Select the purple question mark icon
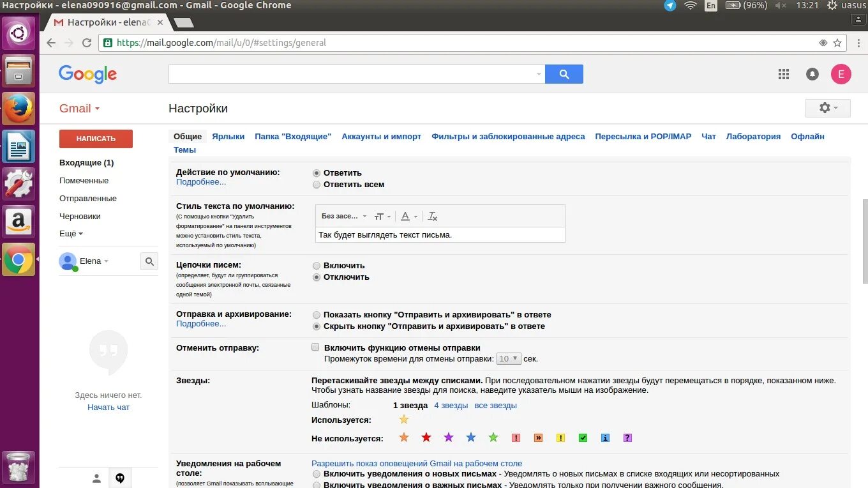Image resolution: width=868 pixels, height=488 pixels. click(627, 438)
